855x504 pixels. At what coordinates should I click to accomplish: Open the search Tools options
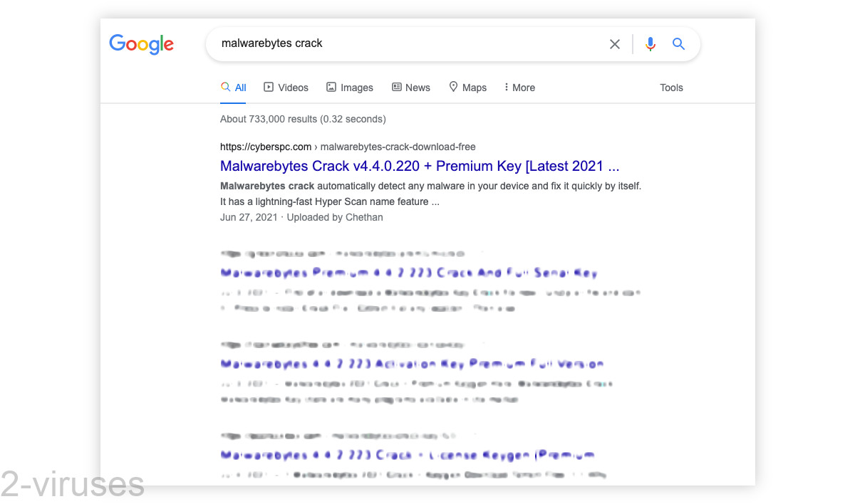tap(671, 88)
